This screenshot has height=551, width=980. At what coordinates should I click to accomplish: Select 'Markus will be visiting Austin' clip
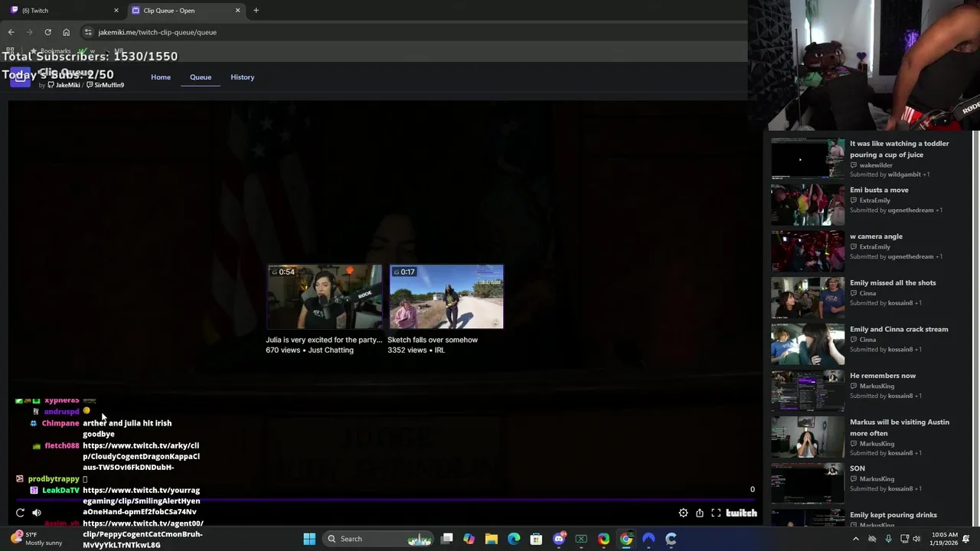[x=871, y=437]
